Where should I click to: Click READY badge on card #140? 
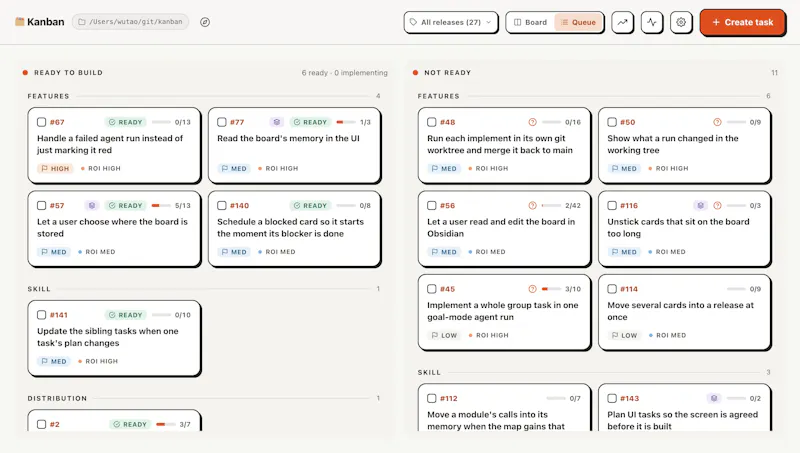(x=310, y=206)
